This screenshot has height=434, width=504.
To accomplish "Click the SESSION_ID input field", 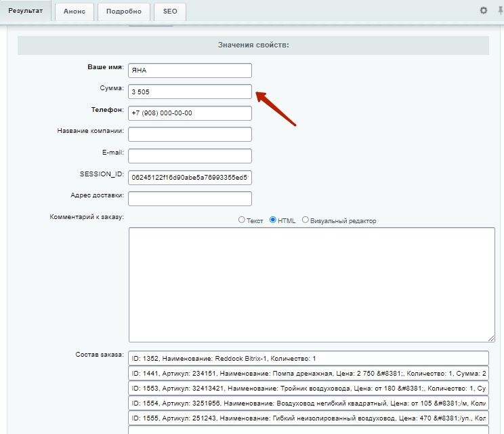I will pyautogui.click(x=190, y=178).
